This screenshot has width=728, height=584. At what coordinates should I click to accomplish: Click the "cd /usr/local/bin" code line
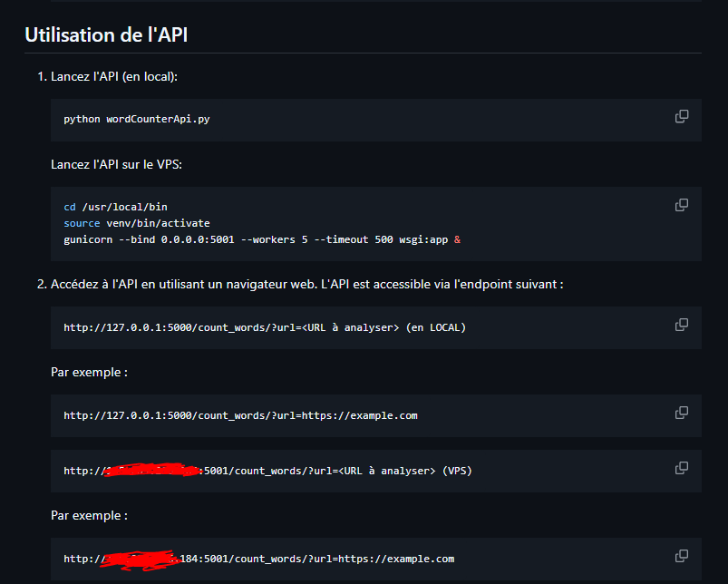[x=115, y=207]
